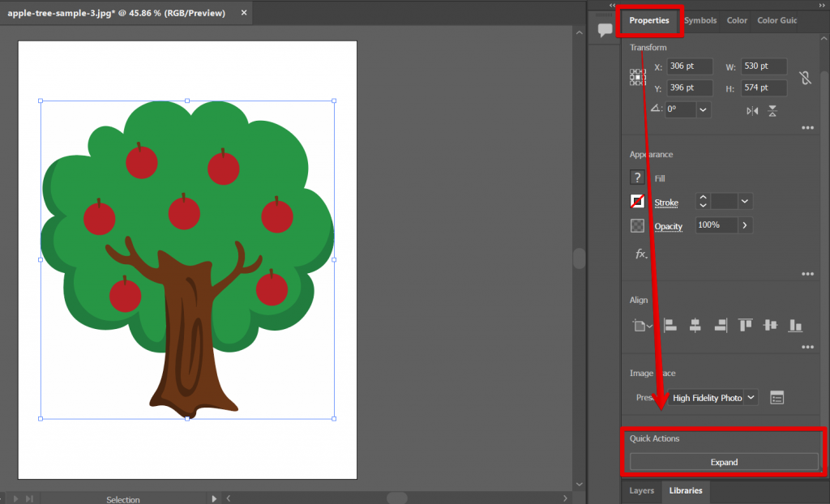Click the X position input field
This screenshot has width=830, height=504.
pyautogui.click(x=689, y=66)
